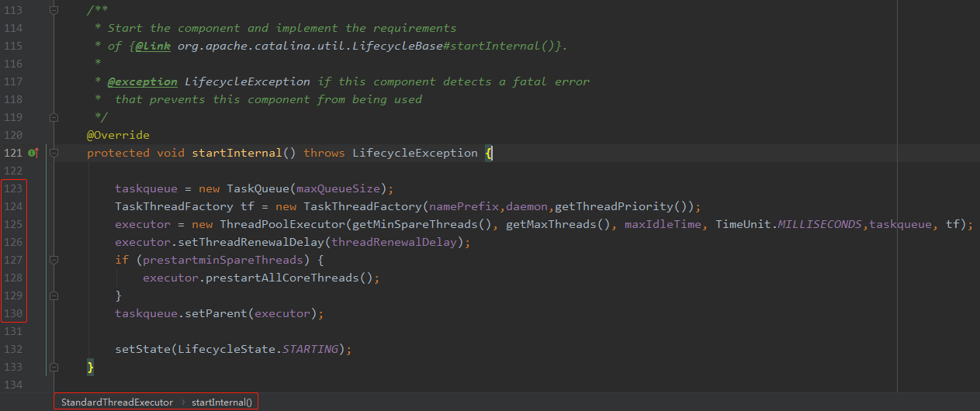This screenshot has height=411, width=980.
Task: Click TimeUnit.MILLISECONDS constant on line 125
Action: [x=788, y=224]
